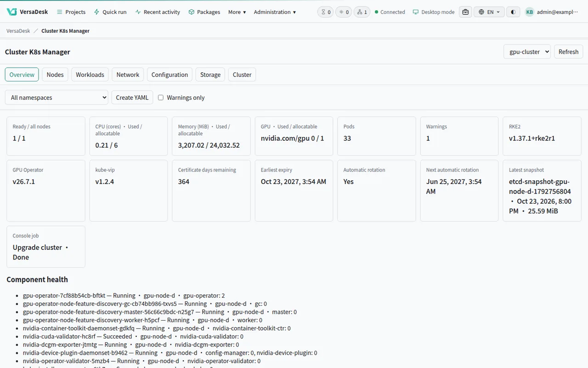This screenshot has width=588, height=368.
Task: Expand the All namespaces dropdown
Action: (57, 98)
